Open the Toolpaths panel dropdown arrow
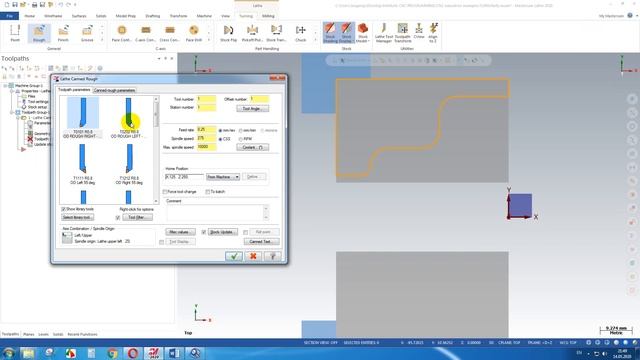Screen dimensions: 640x360 pyautogui.click(x=159, y=59)
